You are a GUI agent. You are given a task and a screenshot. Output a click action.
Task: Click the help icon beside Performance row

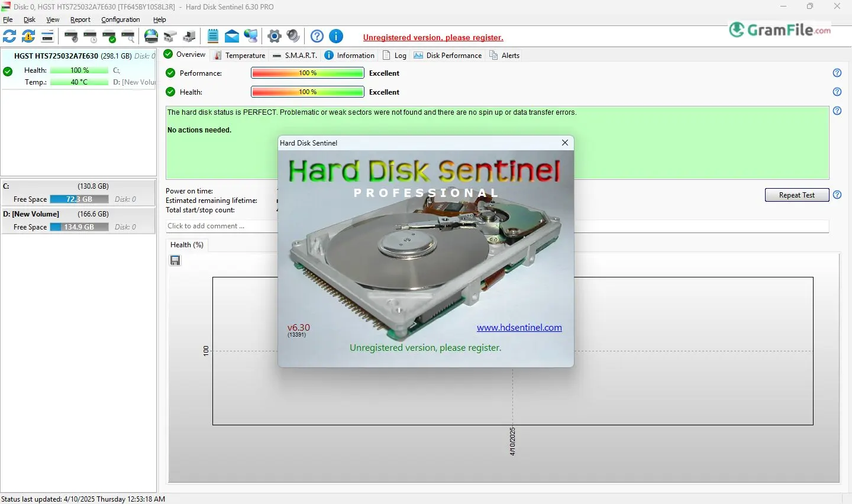[837, 73]
